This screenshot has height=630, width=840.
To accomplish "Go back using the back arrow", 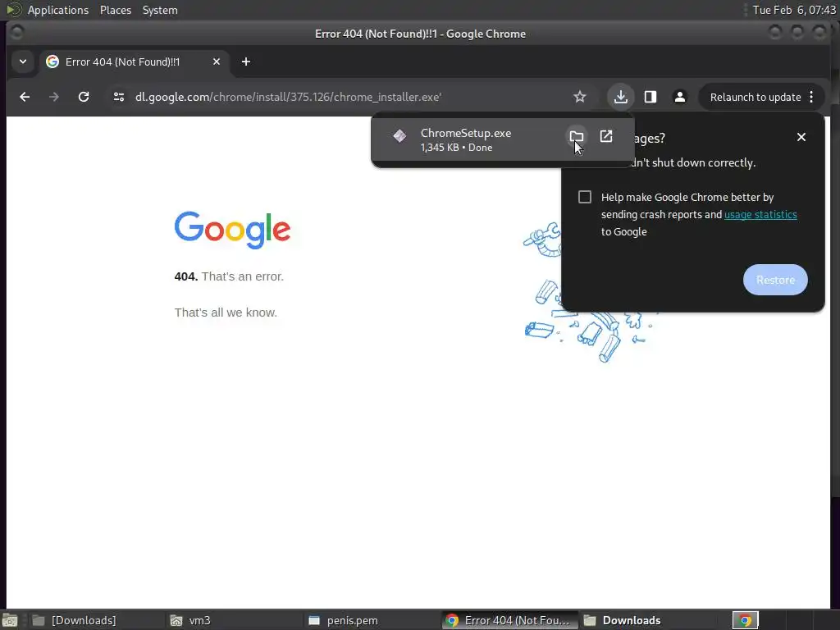I will pyautogui.click(x=25, y=97).
